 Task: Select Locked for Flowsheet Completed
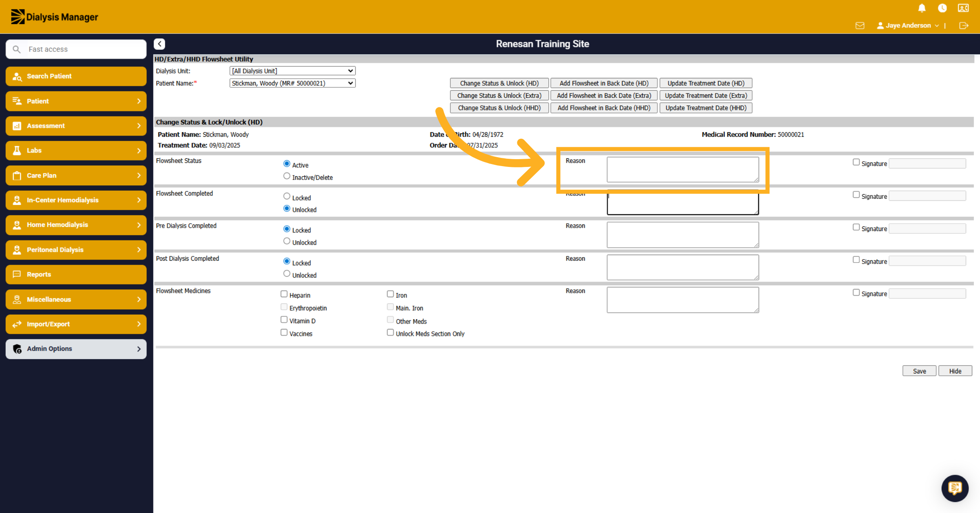point(287,196)
